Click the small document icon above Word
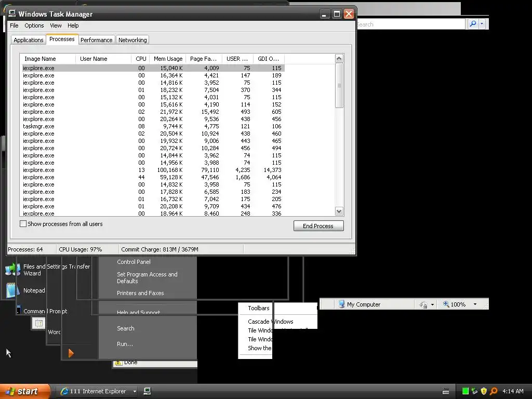The height and width of the screenshot is (399, 532). click(38, 323)
